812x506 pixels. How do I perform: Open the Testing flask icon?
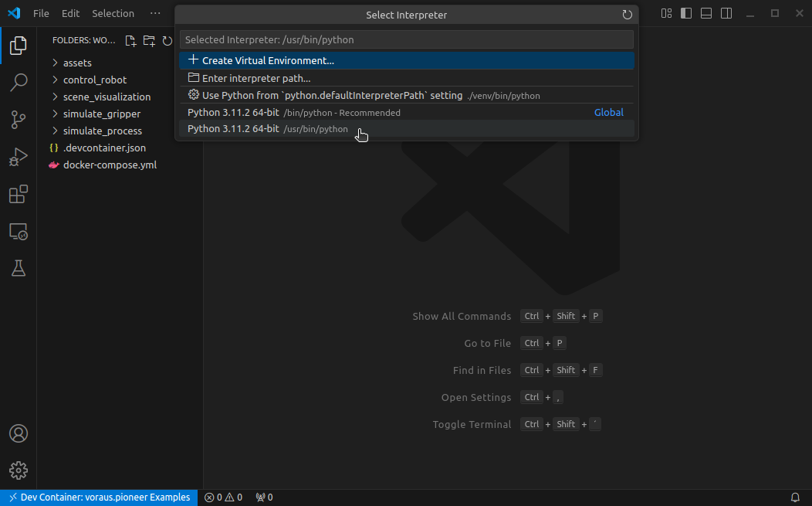(x=18, y=269)
